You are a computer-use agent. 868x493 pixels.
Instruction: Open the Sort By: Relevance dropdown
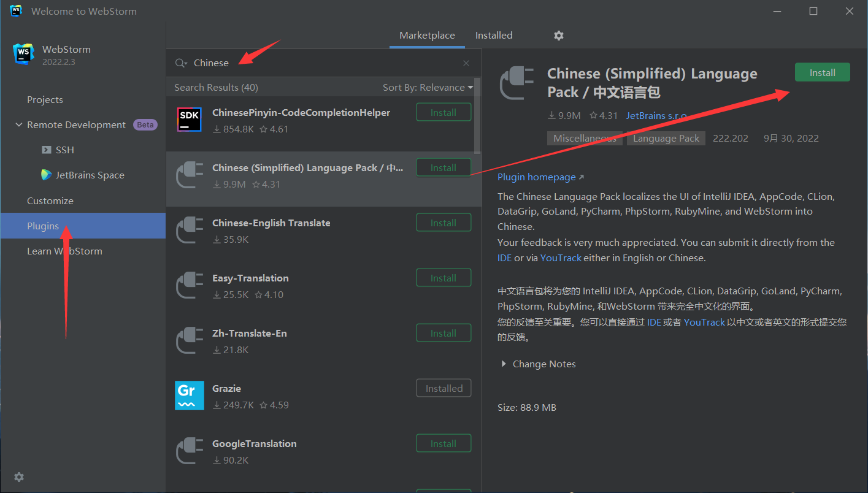[428, 87]
